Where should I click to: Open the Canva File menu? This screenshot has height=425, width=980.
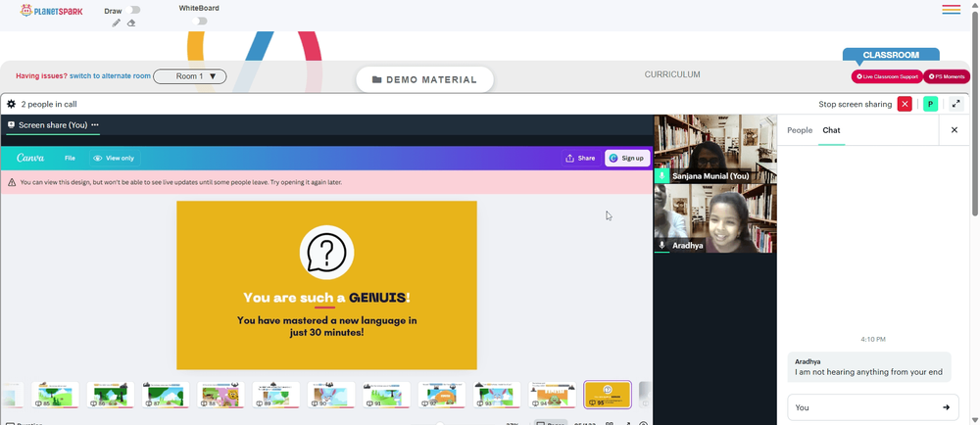click(x=70, y=158)
